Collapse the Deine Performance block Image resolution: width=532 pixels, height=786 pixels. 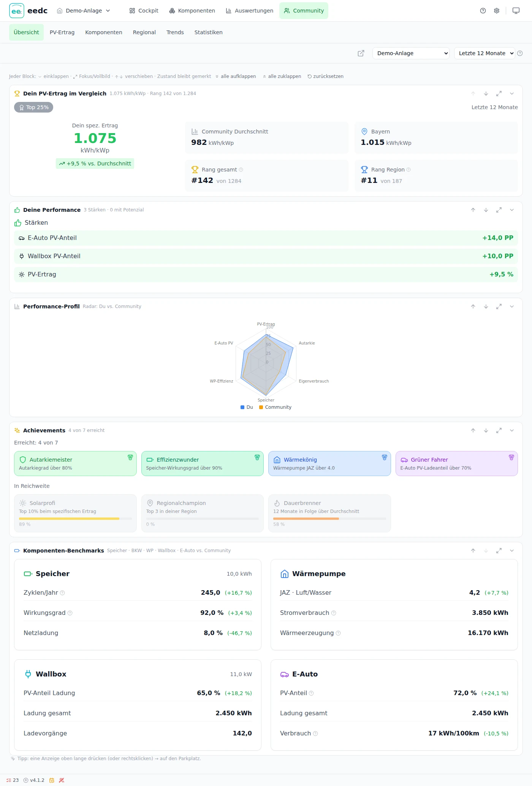coord(512,210)
